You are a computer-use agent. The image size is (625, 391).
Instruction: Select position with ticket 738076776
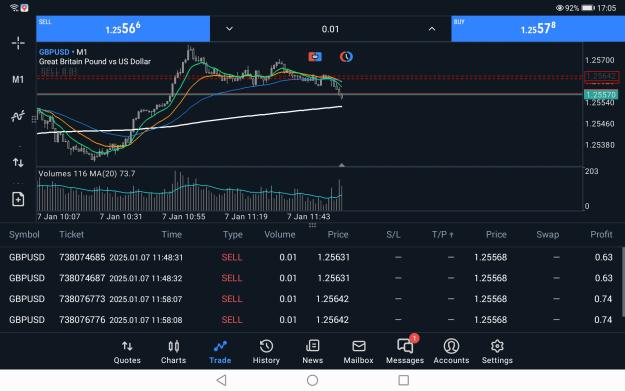(x=311, y=320)
